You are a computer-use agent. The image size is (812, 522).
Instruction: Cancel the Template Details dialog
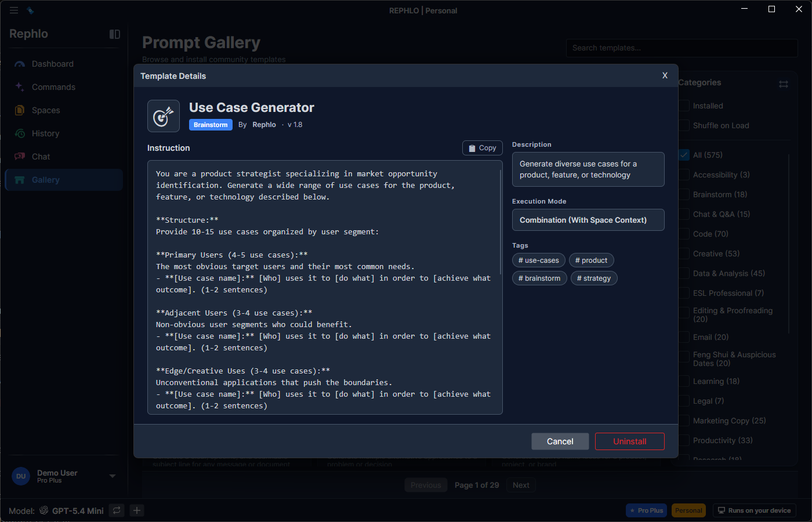tap(560, 441)
